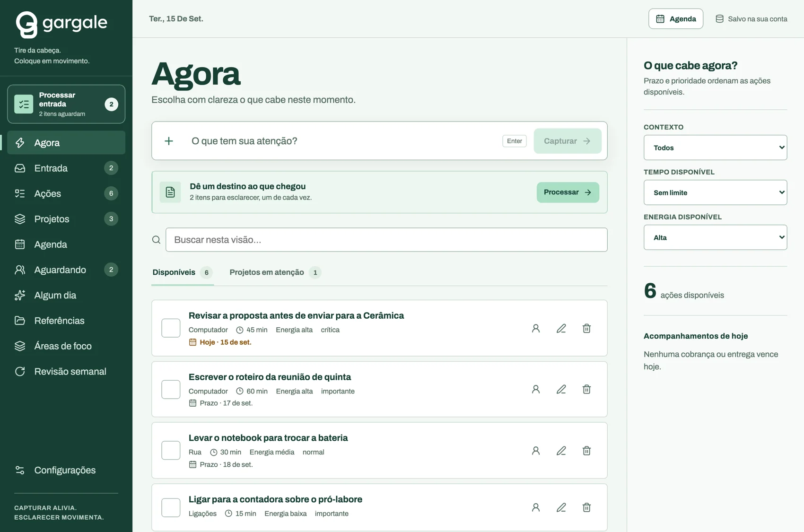Viewport: 804px width, 532px height.
Task: Click document icon in destino banner
Action: click(170, 192)
